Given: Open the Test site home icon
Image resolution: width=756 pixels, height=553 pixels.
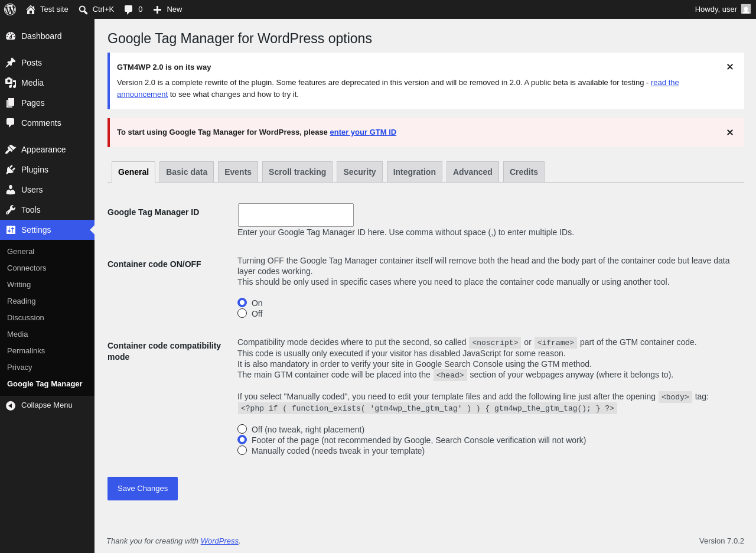Looking at the screenshot, I should (31, 9).
